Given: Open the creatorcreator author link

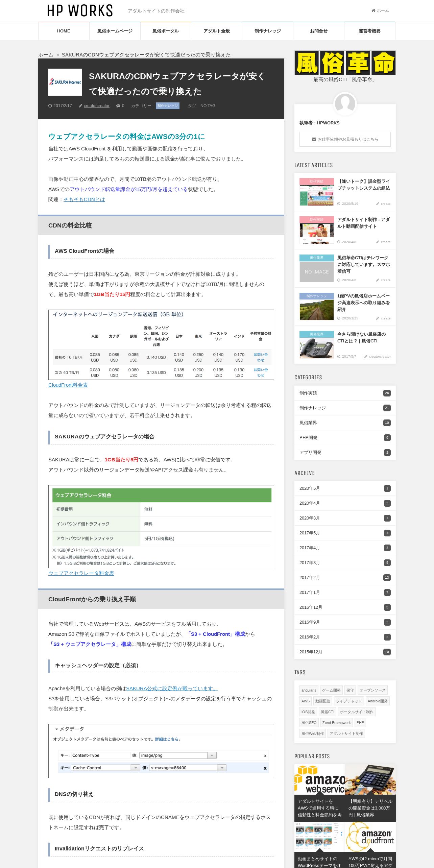Looking at the screenshot, I should click(x=97, y=106).
